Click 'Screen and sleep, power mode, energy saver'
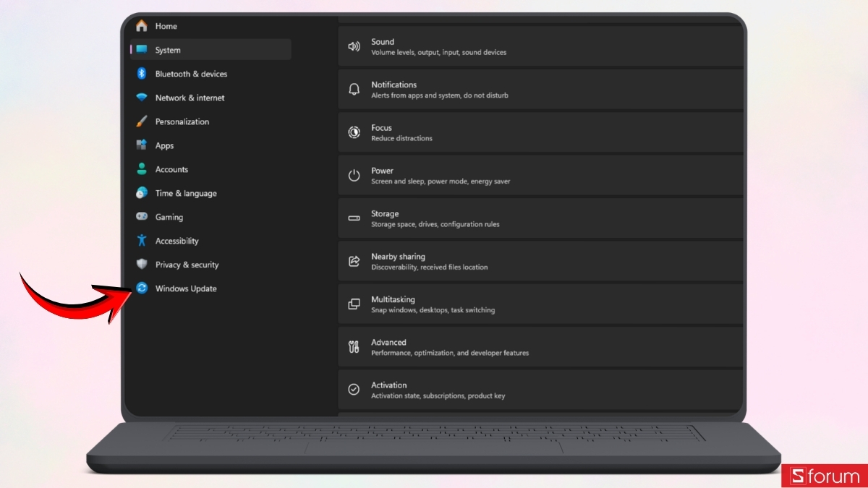Viewport: 868px width, 488px height. point(441,181)
